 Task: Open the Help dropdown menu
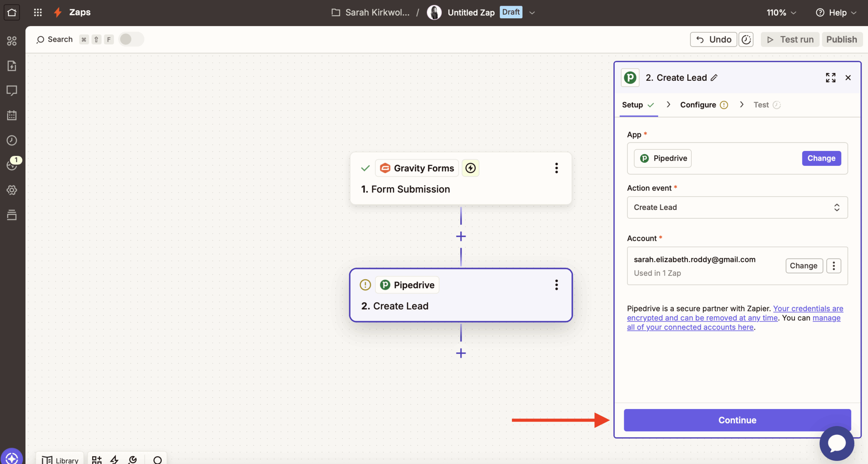[836, 13]
